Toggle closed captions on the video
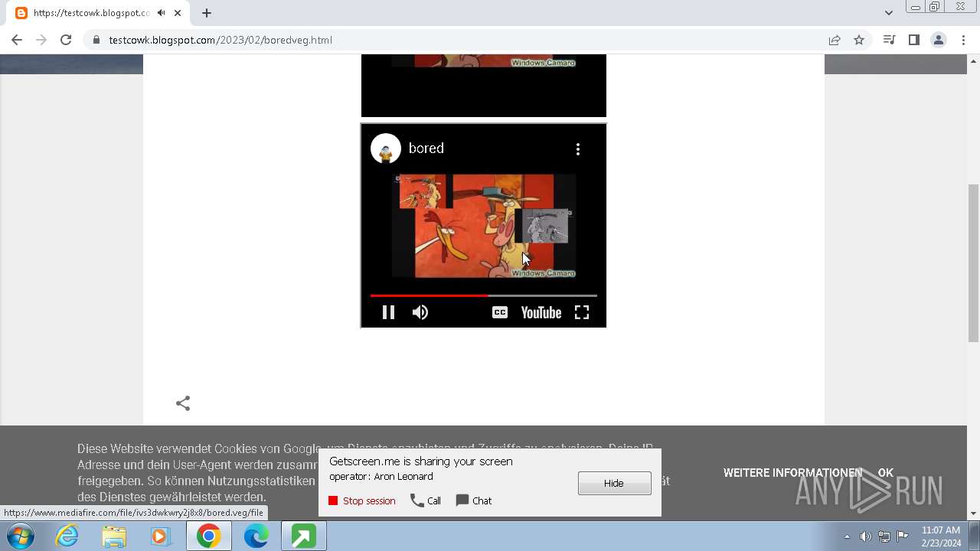The width and height of the screenshot is (980, 551). click(500, 312)
